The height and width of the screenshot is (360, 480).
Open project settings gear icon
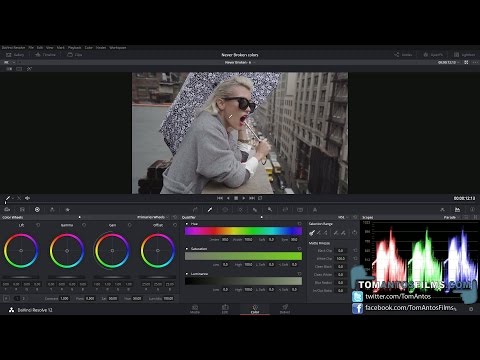pyautogui.click(x=471, y=309)
